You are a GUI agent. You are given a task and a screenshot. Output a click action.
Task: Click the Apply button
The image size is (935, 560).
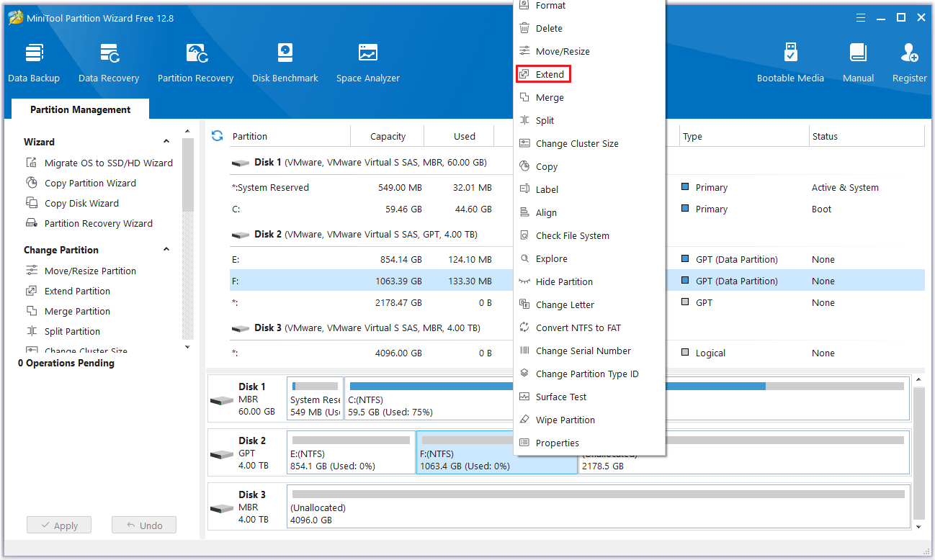[59, 525]
